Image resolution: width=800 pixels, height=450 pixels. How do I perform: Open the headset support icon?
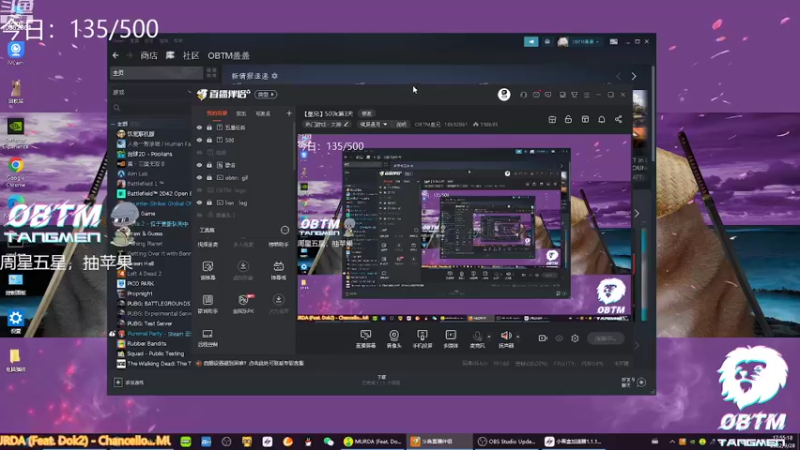[x=523, y=94]
